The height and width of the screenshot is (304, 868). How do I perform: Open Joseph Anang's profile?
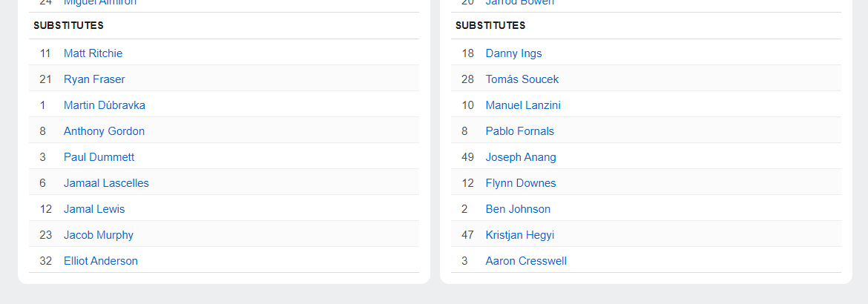point(520,157)
